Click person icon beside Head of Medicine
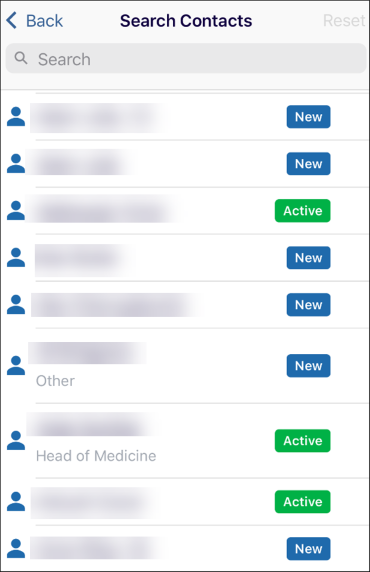370x572 pixels. tap(16, 441)
